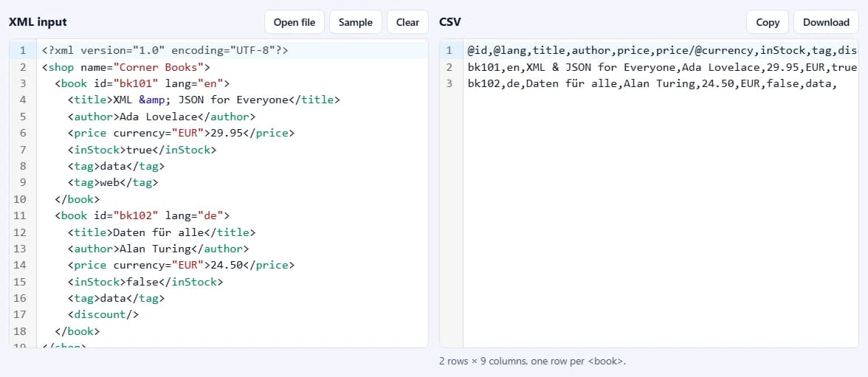This screenshot has width=868, height=377.
Task: Click the CSV header row starting @id
Action: coord(661,50)
